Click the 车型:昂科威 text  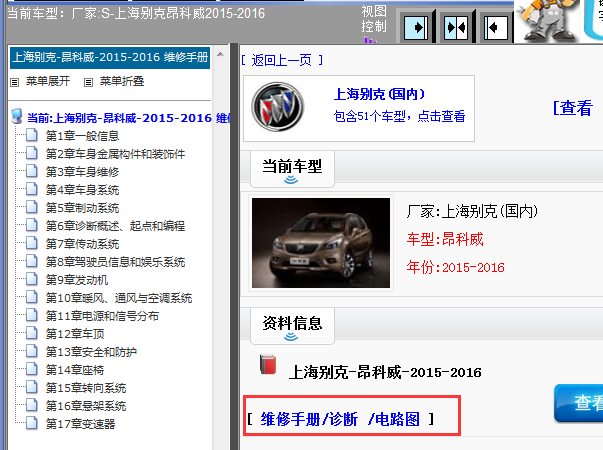[445, 239]
